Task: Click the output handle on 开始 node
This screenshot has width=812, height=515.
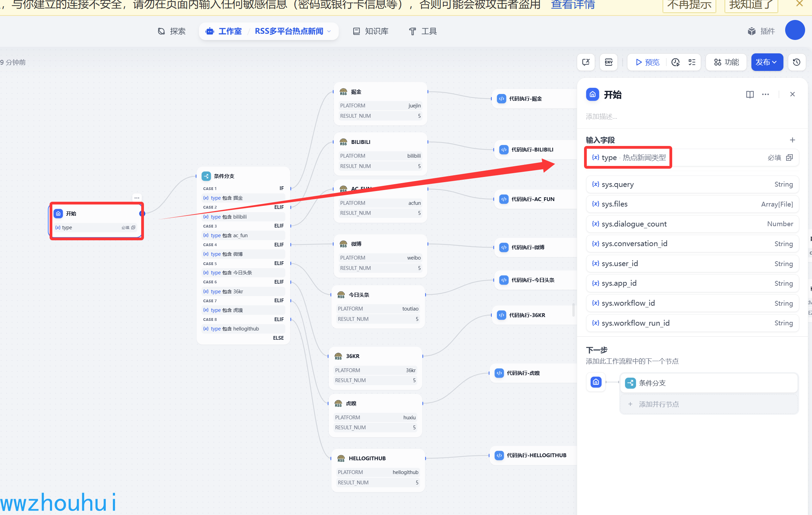Action: click(142, 214)
